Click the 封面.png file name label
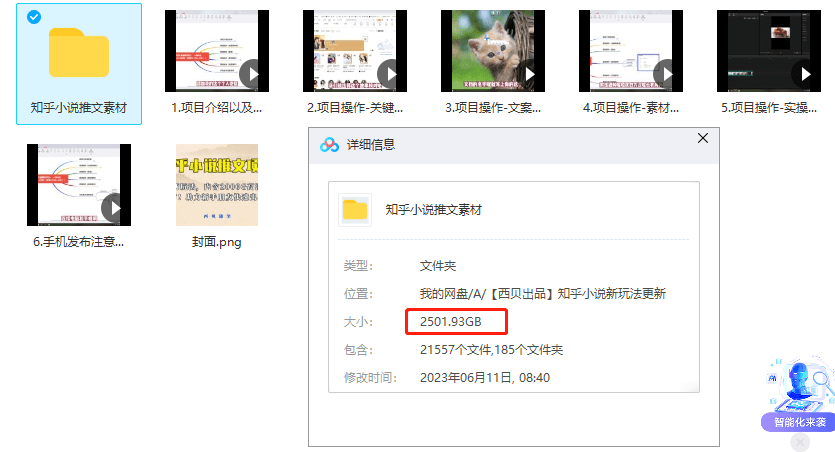Image resolution: width=835 pixels, height=452 pixels. 217,241
